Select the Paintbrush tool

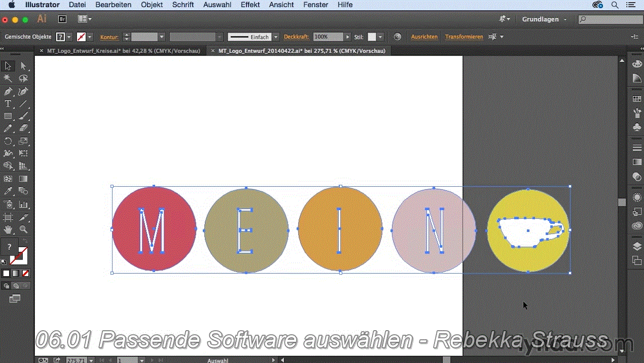point(23,116)
